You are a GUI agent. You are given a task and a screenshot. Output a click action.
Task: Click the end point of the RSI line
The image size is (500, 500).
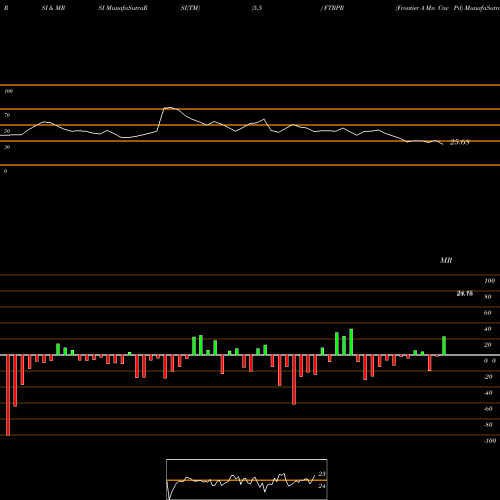click(x=443, y=144)
